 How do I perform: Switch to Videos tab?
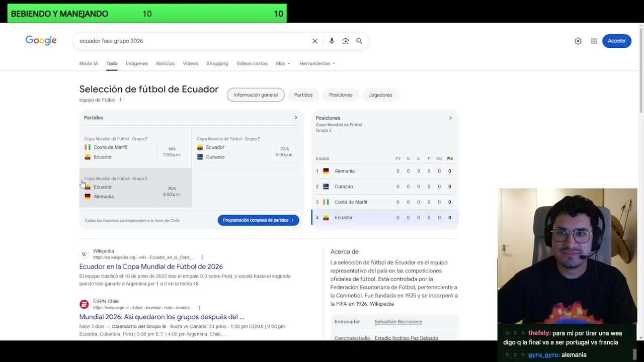tap(191, 63)
